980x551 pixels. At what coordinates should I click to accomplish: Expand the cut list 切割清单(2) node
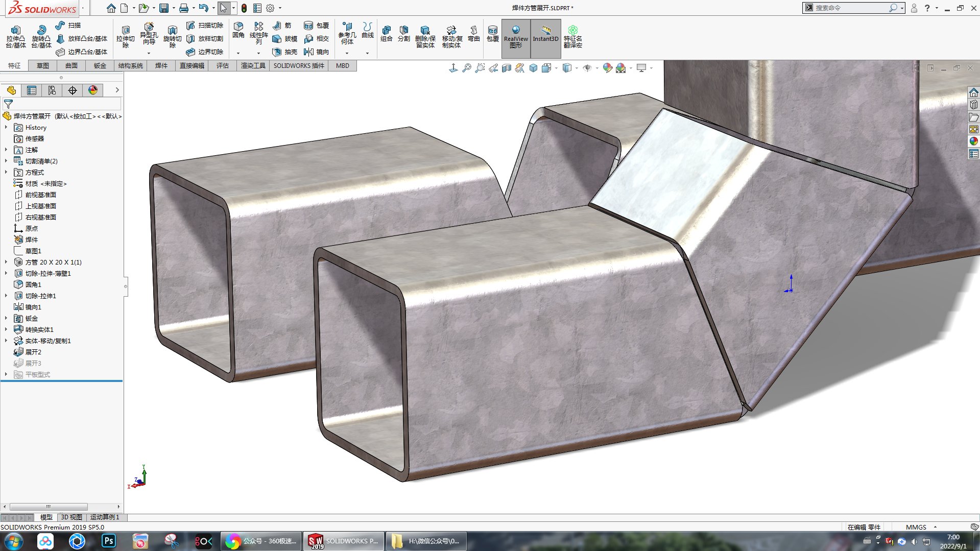click(x=6, y=161)
